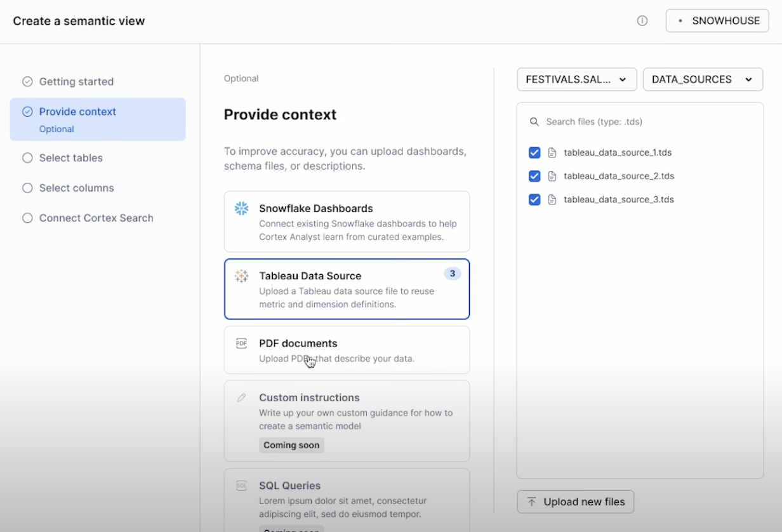782x532 pixels.
Task: Click the Provide context heading
Action: (281, 115)
